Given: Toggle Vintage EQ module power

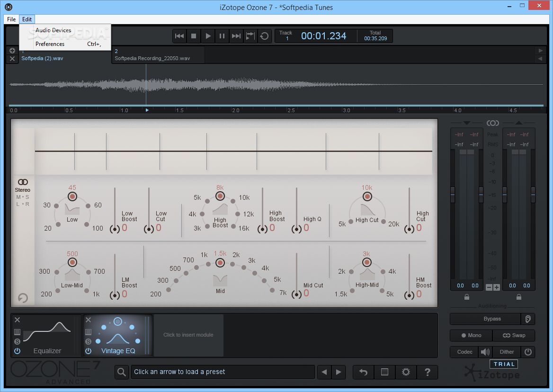Looking at the screenshot, I should [x=88, y=351].
